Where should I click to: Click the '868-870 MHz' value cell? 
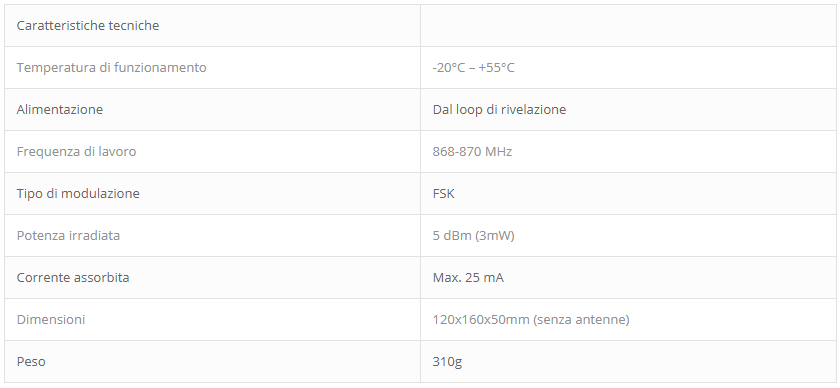[628, 151]
